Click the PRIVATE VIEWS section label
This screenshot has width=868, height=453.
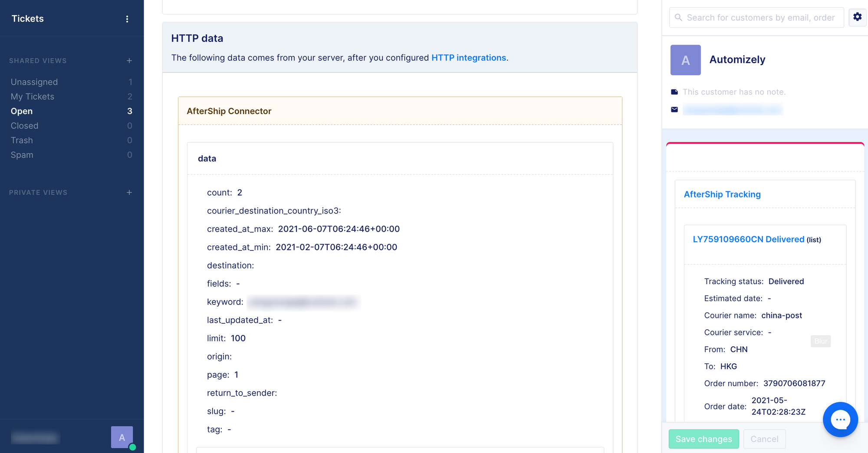pyautogui.click(x=38, y=192)
